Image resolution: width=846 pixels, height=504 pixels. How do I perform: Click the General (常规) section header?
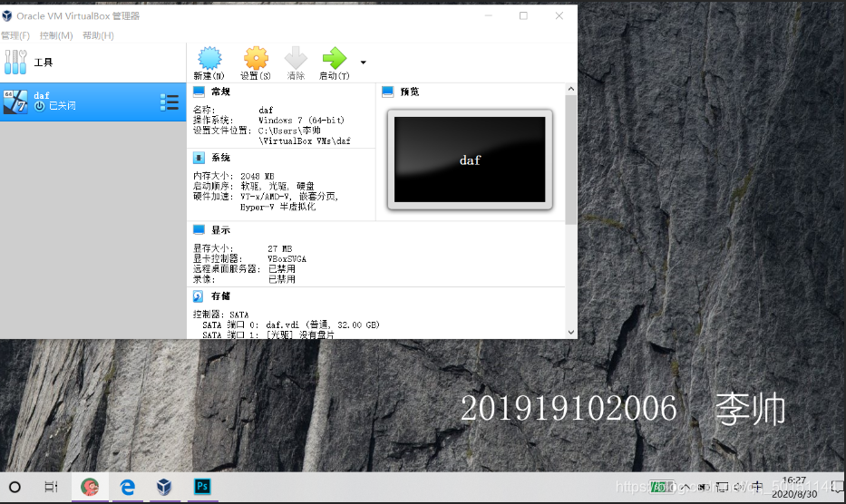coord(220,92)
